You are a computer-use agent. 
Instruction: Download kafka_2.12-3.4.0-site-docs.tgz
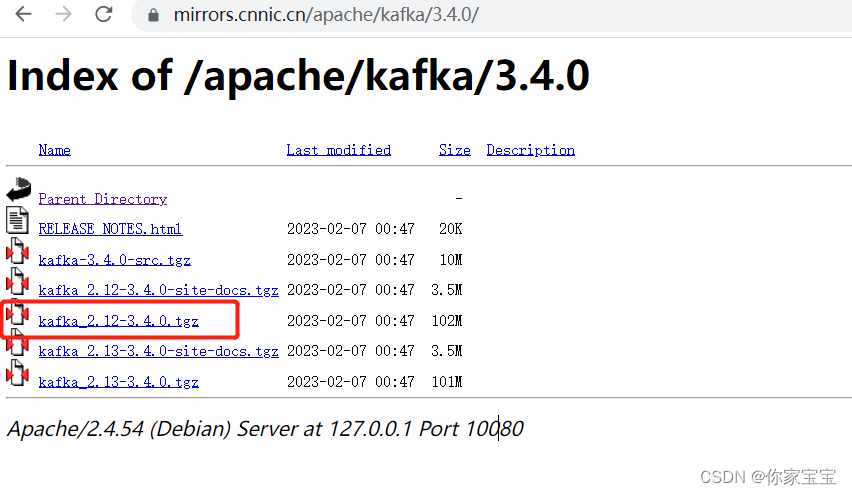point(159,290)
